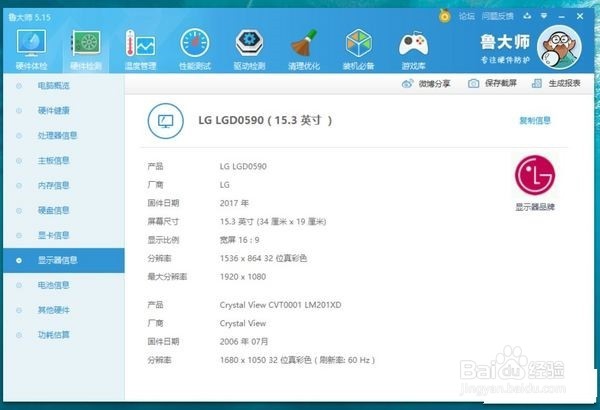Click 复制信息 copy info link
The width and height of the screenshot is (600, 410).
[535, 121]
